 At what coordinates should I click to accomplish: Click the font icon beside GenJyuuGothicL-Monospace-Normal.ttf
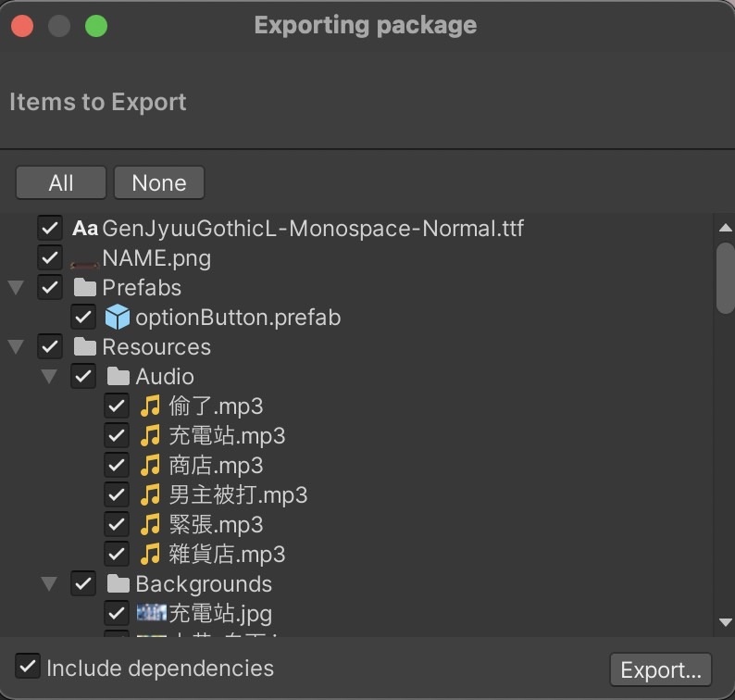pyautogui.click(x=85, y=229)
